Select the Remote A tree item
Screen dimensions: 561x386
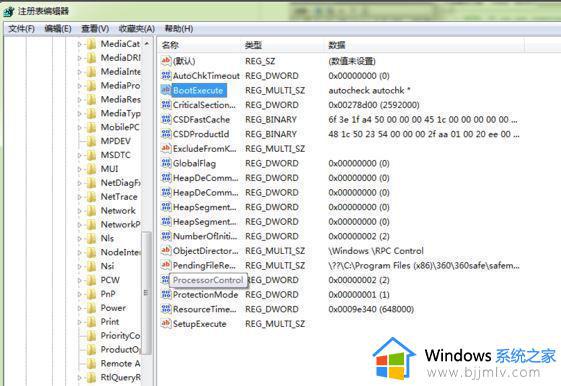coord(120,363)
